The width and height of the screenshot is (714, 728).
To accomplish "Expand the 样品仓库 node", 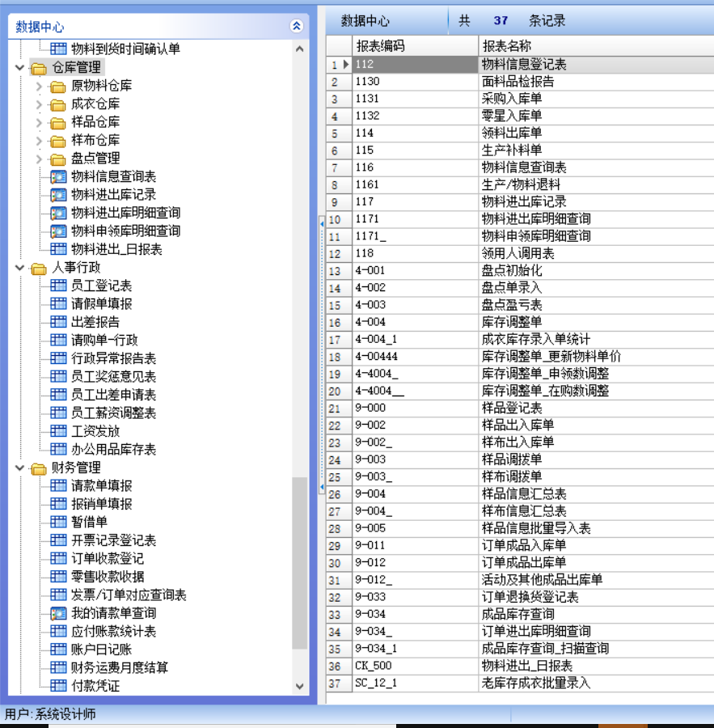I will 39,123.
